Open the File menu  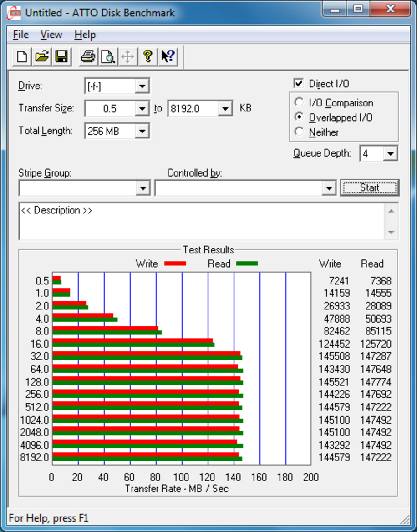point(20,35)
